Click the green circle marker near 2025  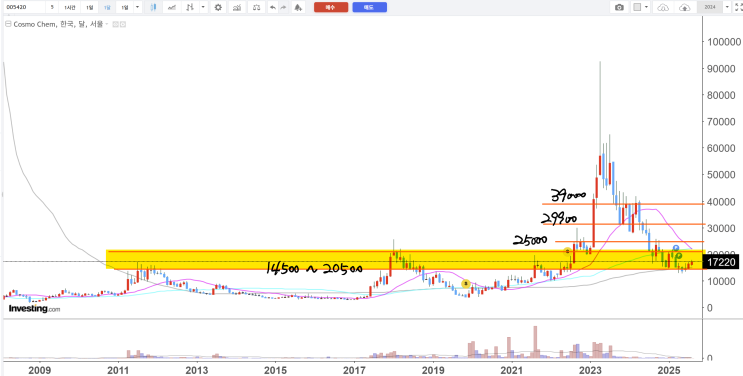pyautogui.click(x=679, y=256)
